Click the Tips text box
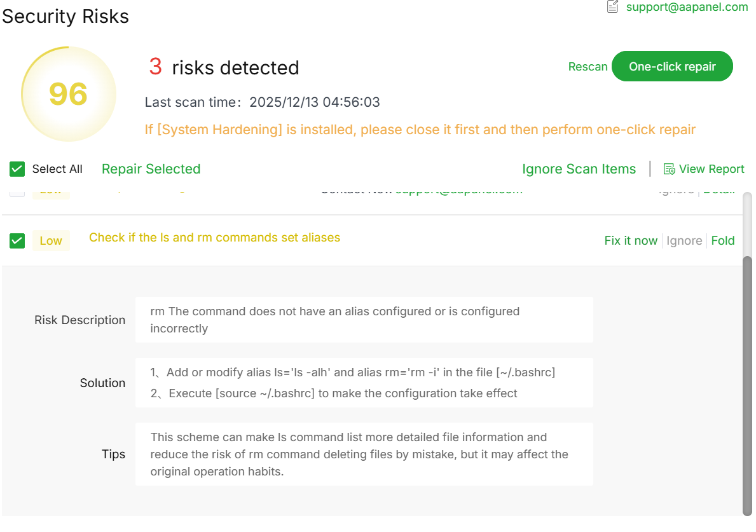The image size is (756, 532). [x=364, y=454]
